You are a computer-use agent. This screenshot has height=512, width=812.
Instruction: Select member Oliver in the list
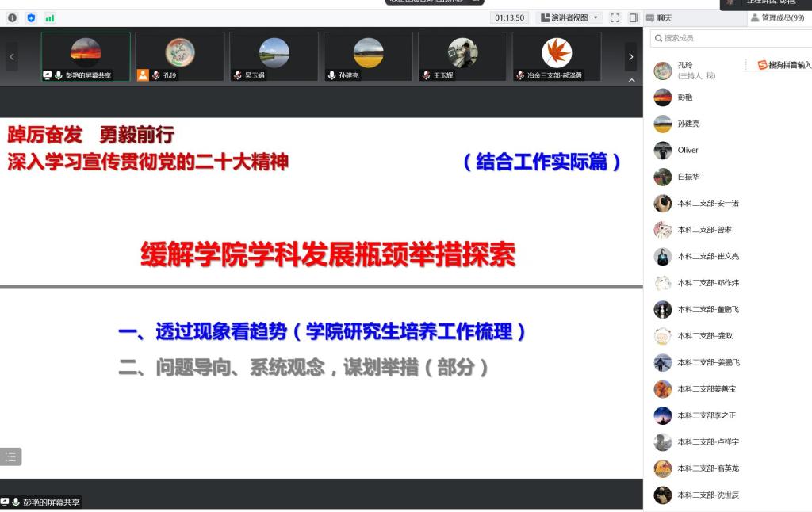pos(688,150)
